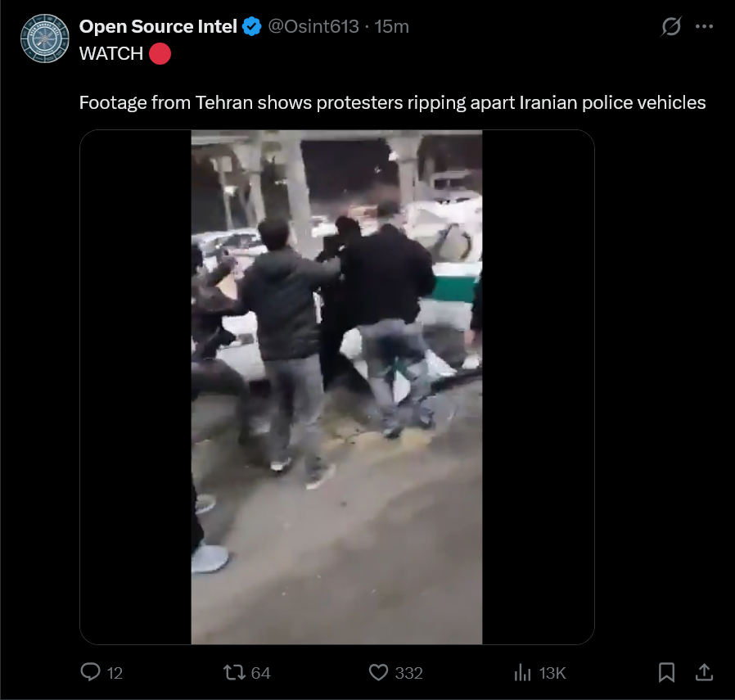
Task: Click the 13K views count
Action: click(552, 673)
